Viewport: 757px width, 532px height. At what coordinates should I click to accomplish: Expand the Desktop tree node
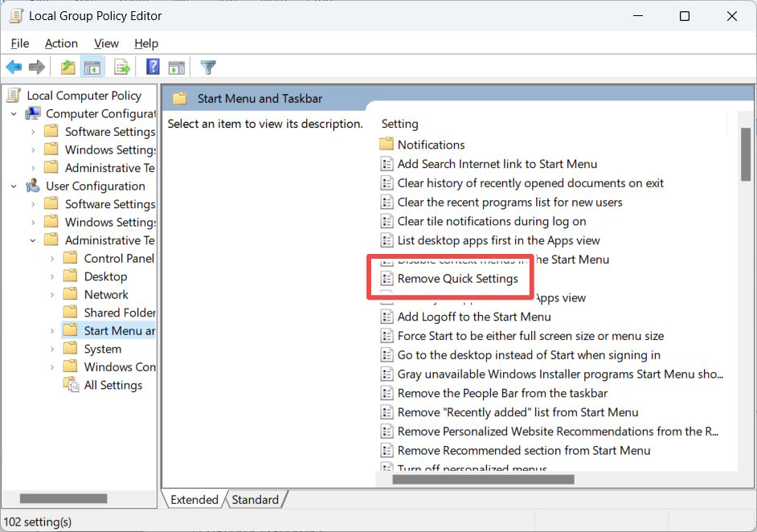(x=51, y=276)
